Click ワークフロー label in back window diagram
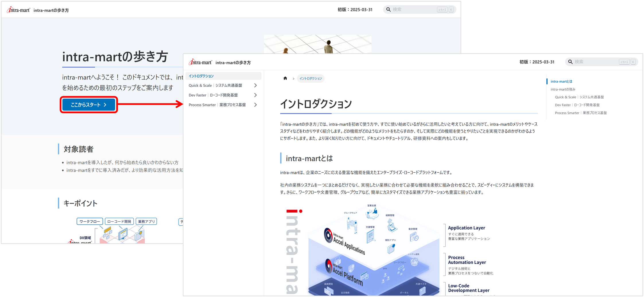Image resolution: width=644 pixels, height=297 pixels. 90,221
